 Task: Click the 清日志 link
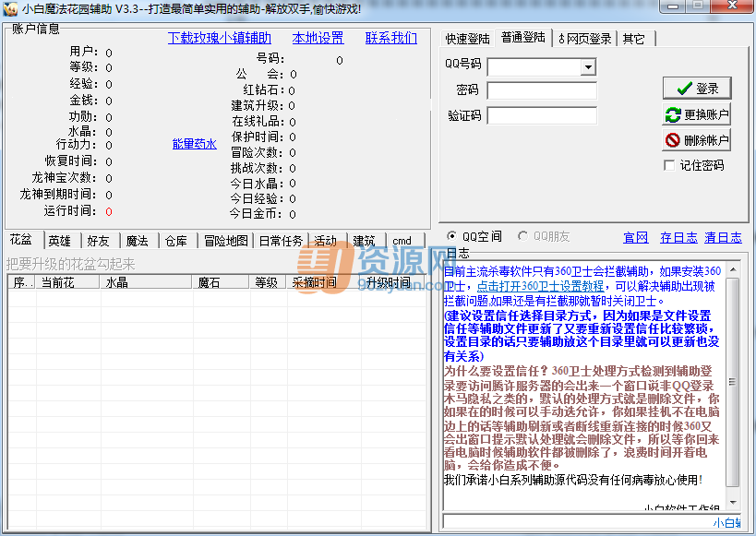[x=723, y=237]
